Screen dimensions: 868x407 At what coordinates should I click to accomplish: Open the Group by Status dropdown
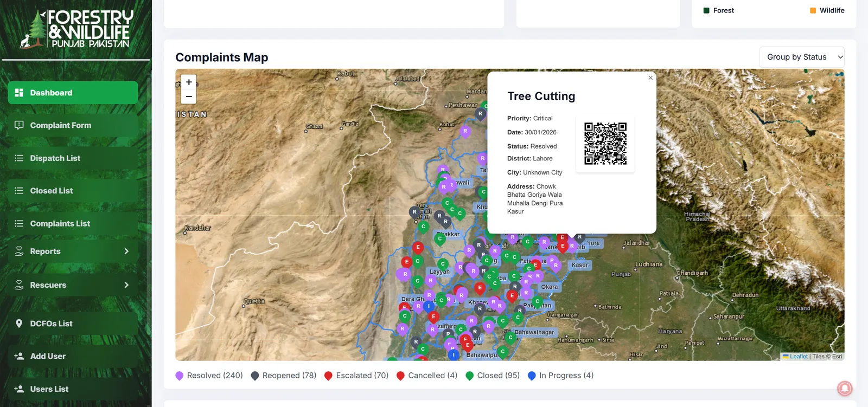click(x=802, y=57)
